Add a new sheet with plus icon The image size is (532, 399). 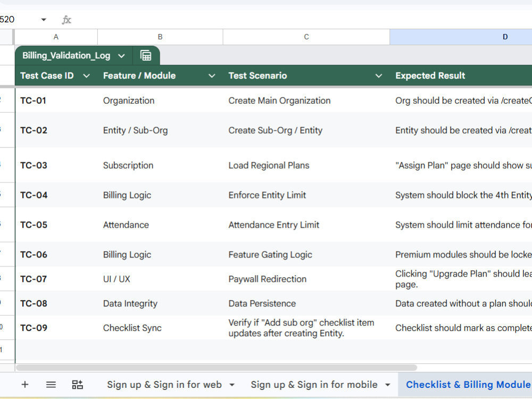tap(25, 385)
